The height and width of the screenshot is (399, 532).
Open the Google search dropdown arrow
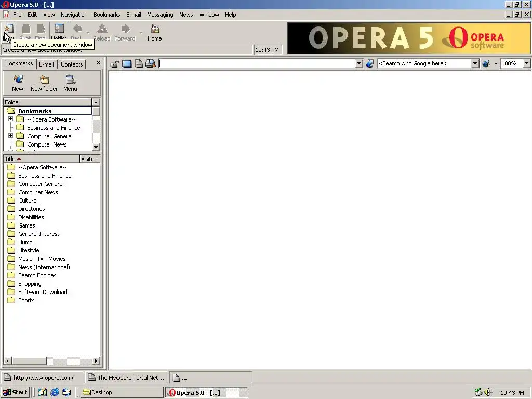click(475, 63)
